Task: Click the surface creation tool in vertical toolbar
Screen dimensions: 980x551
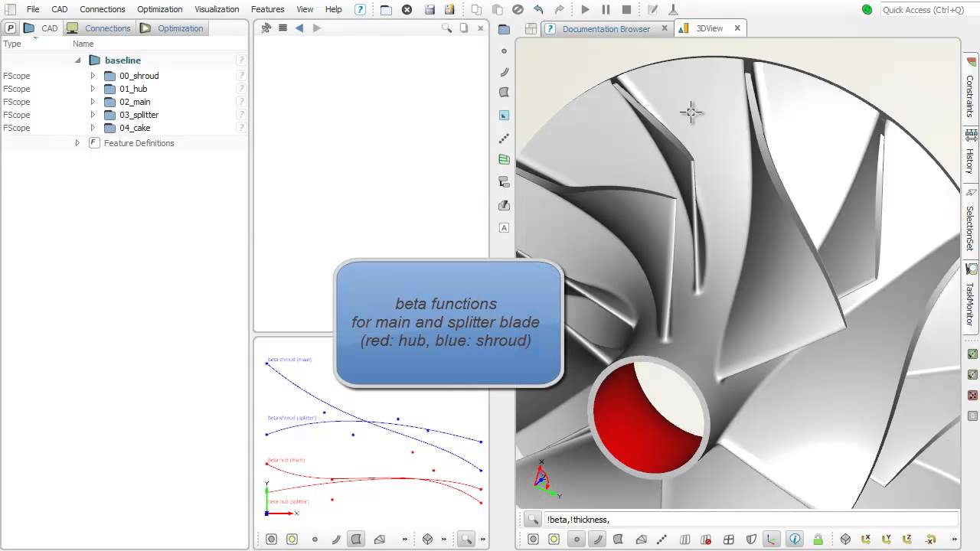Action: click(x=504, y=92)
